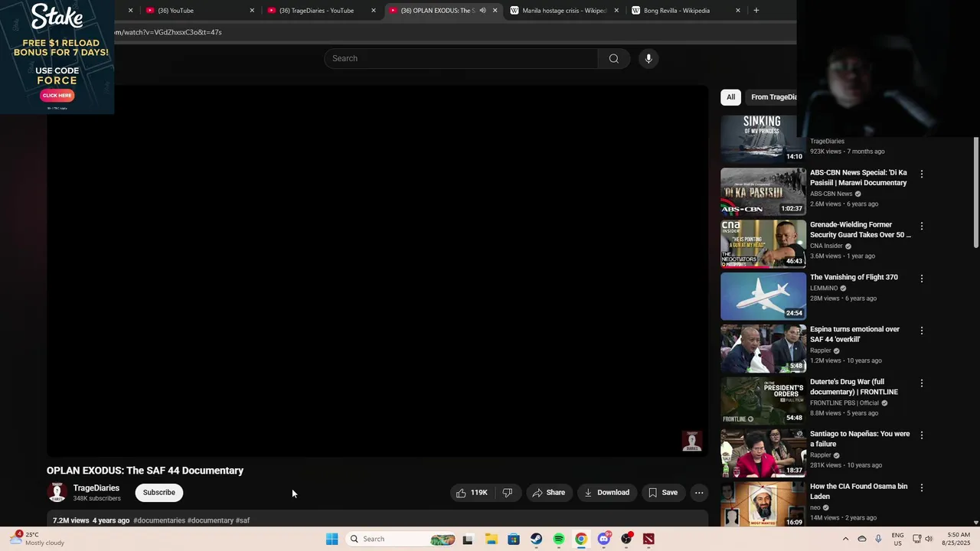Viewport: 980px width, 551px height.
Task: Open Microsoft Store from the taskbar
Action: (514, 539)
